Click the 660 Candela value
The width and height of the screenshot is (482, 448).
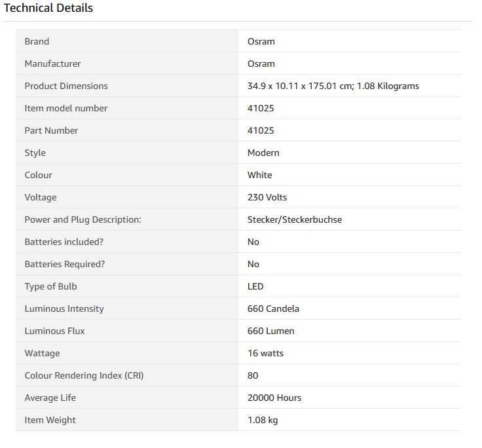coord(273,308)
